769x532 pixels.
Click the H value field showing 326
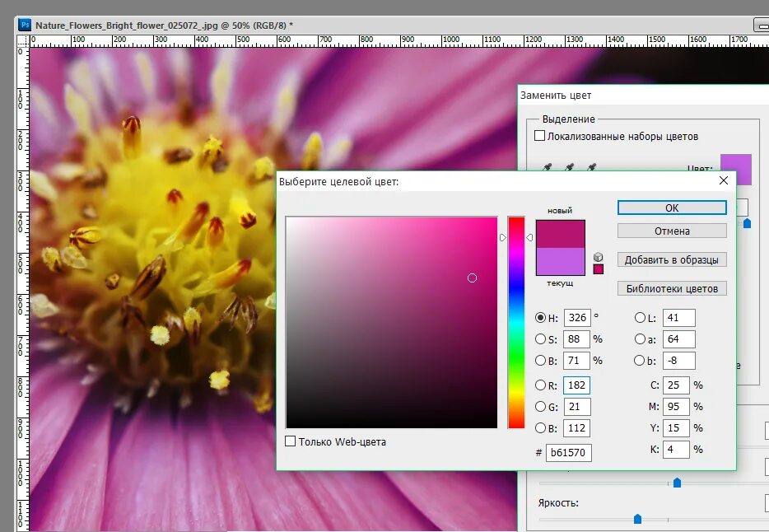pos(577,318)
